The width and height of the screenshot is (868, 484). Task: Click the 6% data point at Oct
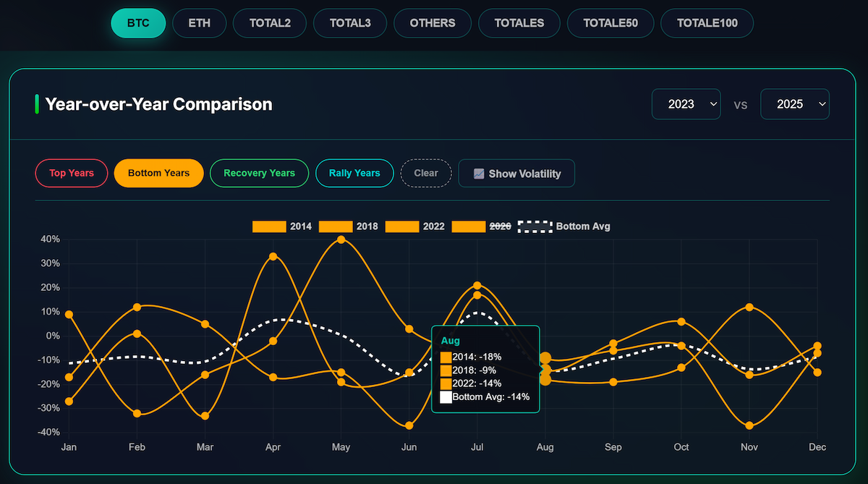coord(681,321)
